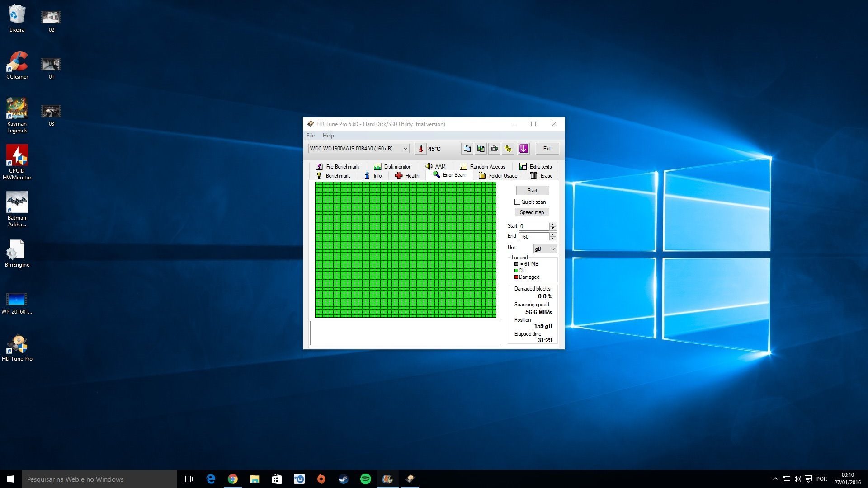
Task: Open the Windows Start menu
Action: point(11,479)
